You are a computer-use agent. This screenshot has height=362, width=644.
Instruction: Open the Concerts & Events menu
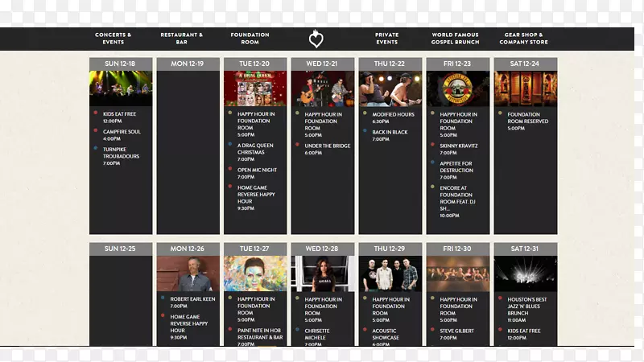tap(113, 39)
